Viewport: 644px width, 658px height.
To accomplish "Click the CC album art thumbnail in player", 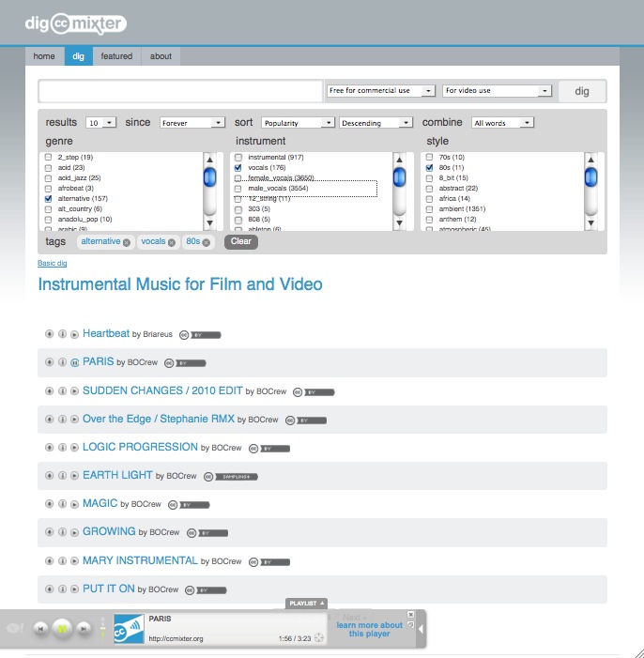I will coord(129,629).
